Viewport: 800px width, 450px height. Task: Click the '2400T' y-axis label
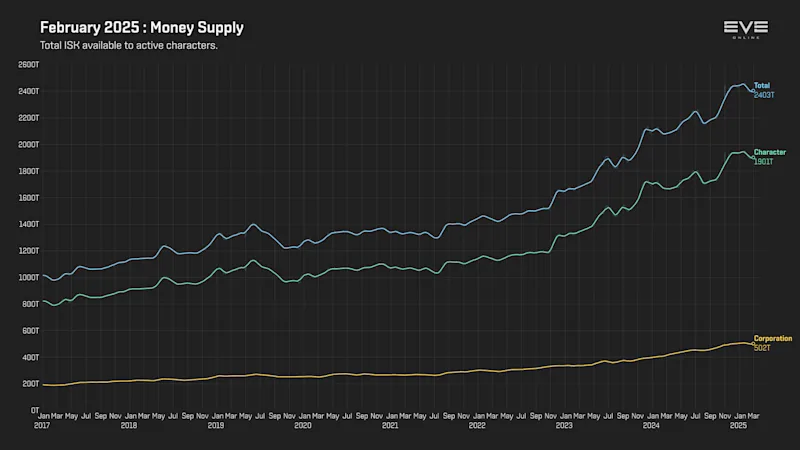pyautogui.click(x=29, y=91)
